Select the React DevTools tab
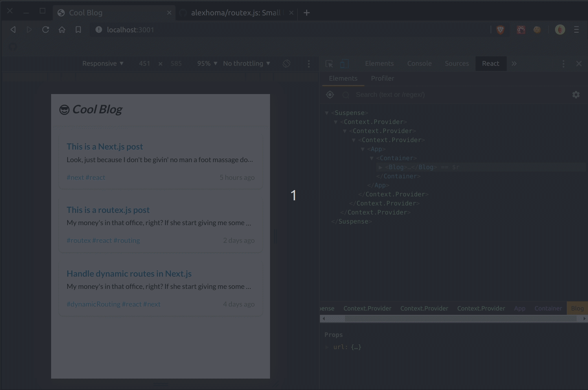The height and width of the screenshot is (390, 588). coord(491,63)
